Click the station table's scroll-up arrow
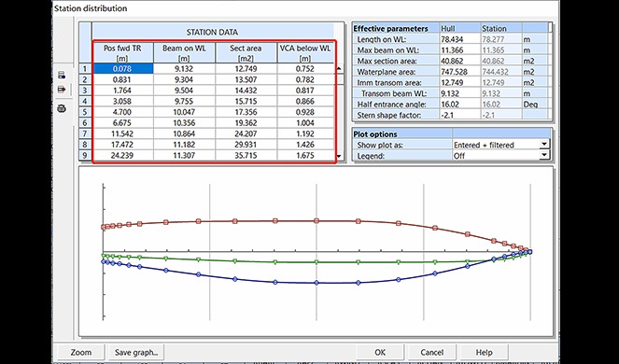 [x=339, y=69]
